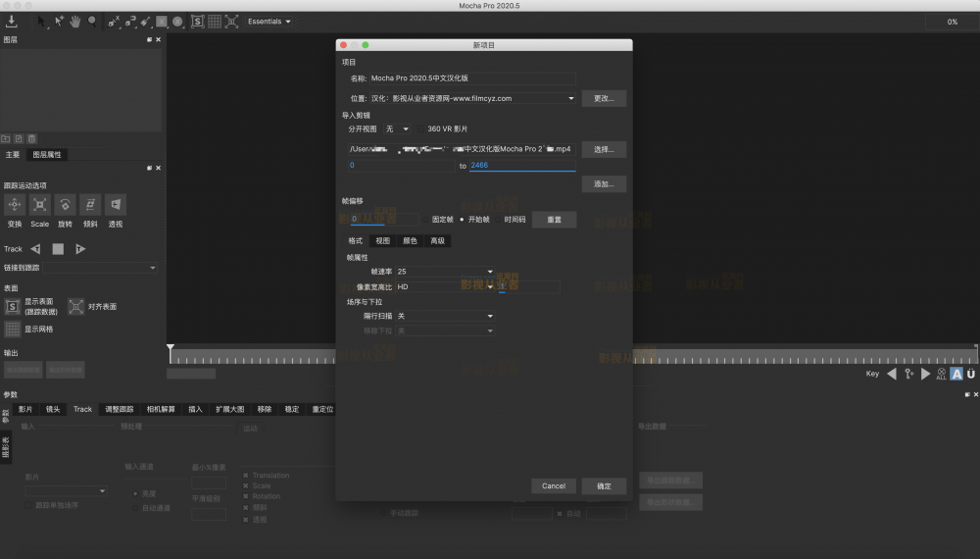The height and width of the screenshot is (559, 980).
Task: Click end frame field showing 2466
Action: (x=522, y=165)
